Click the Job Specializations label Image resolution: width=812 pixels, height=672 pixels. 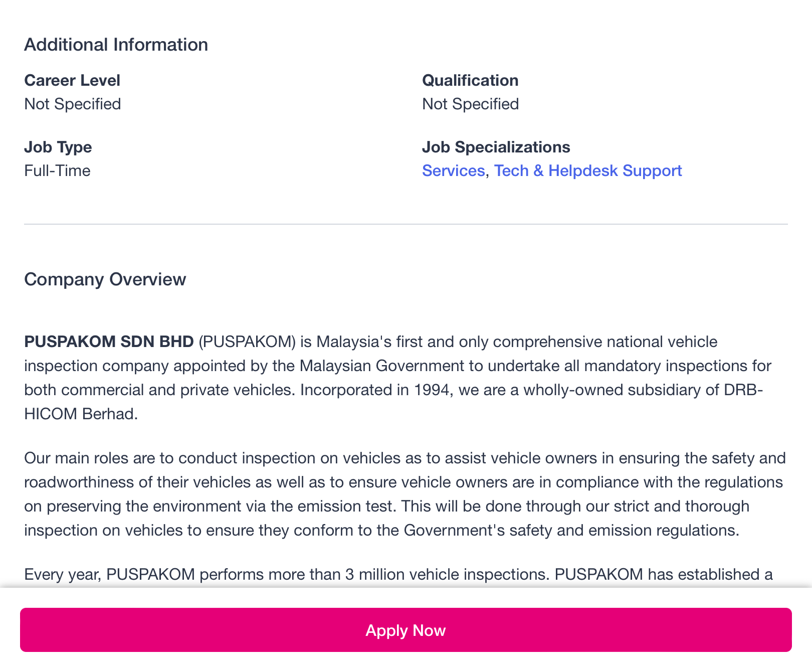[496, 147]
